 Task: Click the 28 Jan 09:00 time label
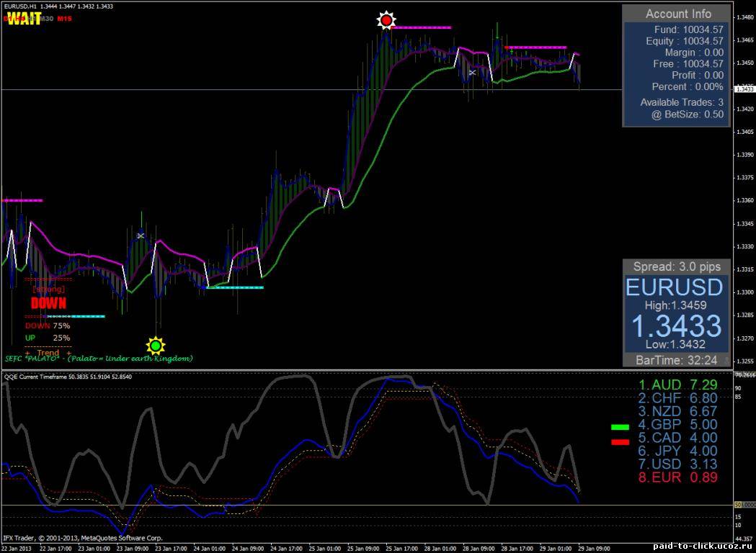[x=480, y=549]
